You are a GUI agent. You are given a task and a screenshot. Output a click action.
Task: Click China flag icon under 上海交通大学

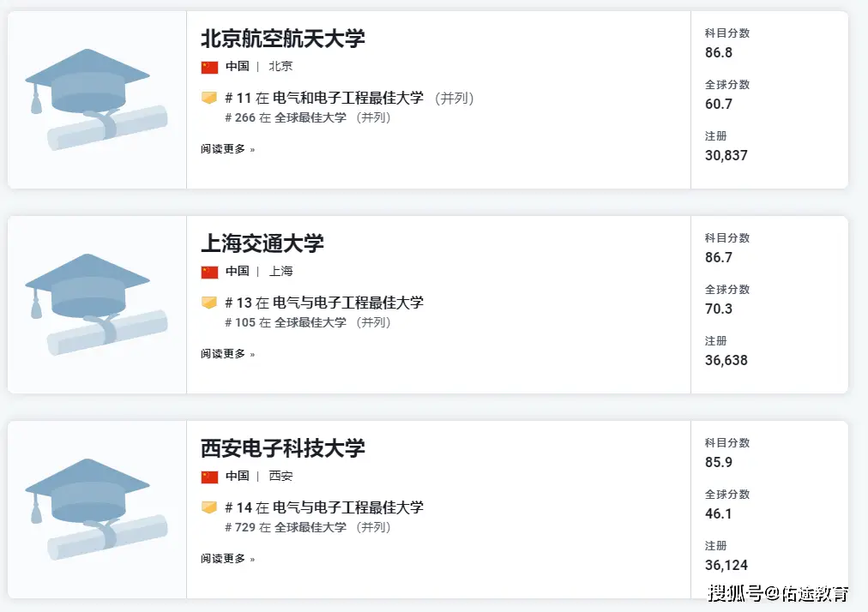[209, 272]
